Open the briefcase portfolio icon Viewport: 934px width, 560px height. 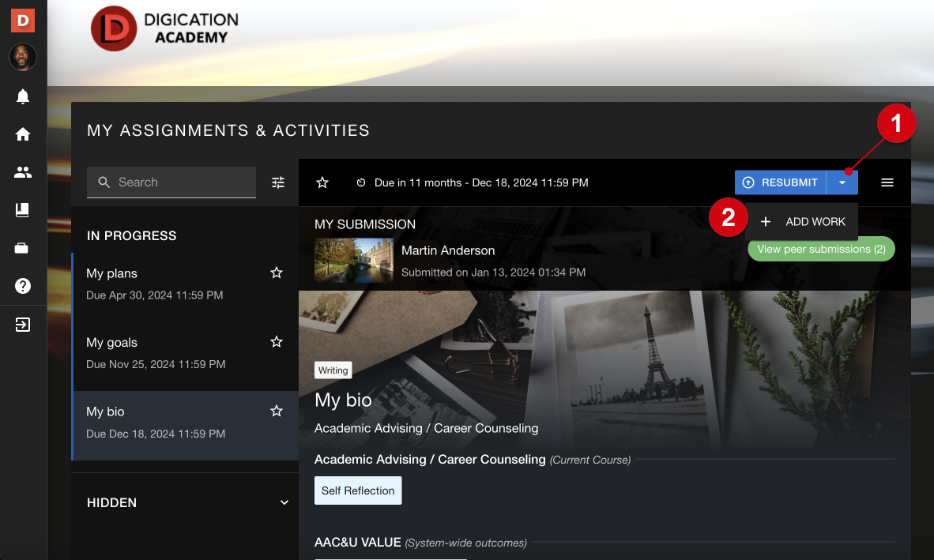pyautogui.click(x=23, y=248)
